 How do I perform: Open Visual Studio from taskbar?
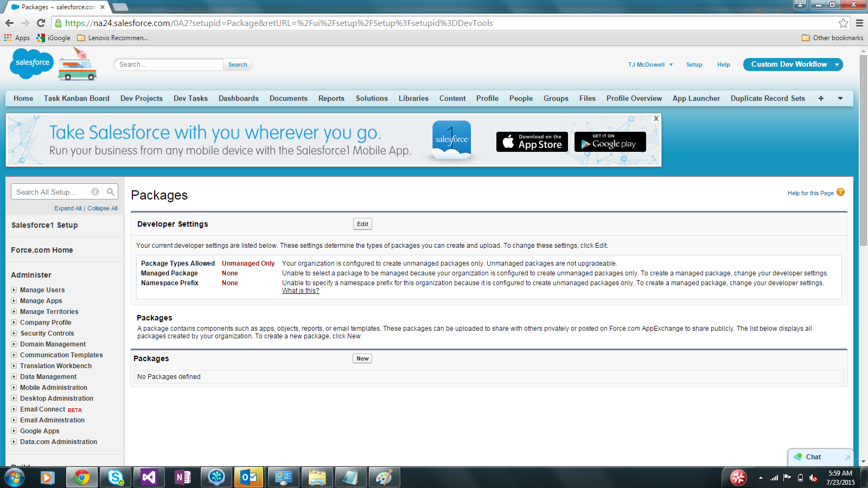(x=149, y=477)
